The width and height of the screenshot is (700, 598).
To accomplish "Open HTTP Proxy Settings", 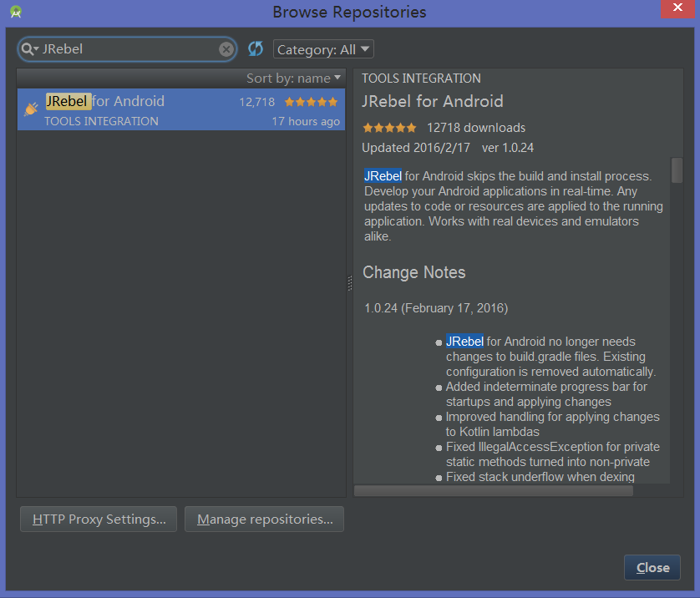I will point(99,519).
